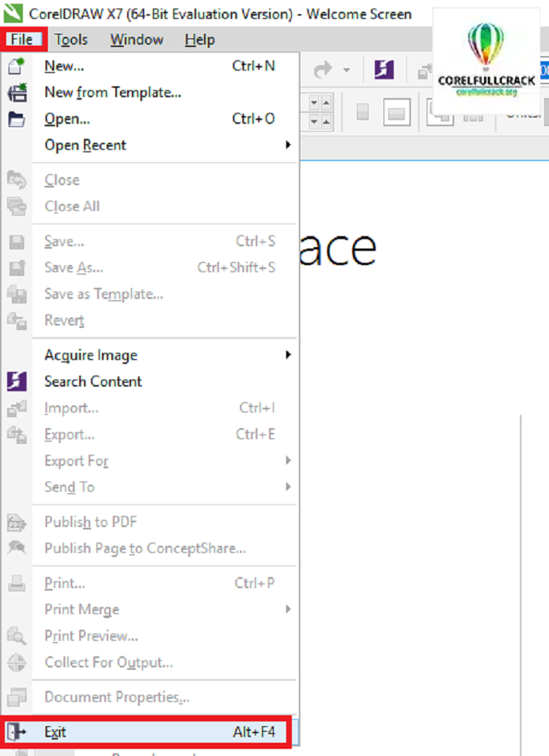The image size is (549, 756).
Task: Select the Landscape page orientation icon
Action: tap(397, 112)
